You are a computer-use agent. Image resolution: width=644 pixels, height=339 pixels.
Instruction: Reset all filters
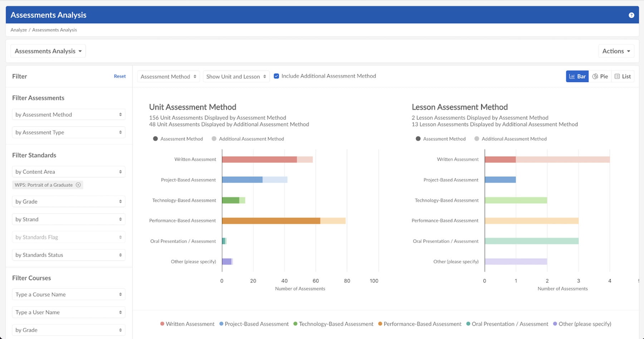(119, 76)
